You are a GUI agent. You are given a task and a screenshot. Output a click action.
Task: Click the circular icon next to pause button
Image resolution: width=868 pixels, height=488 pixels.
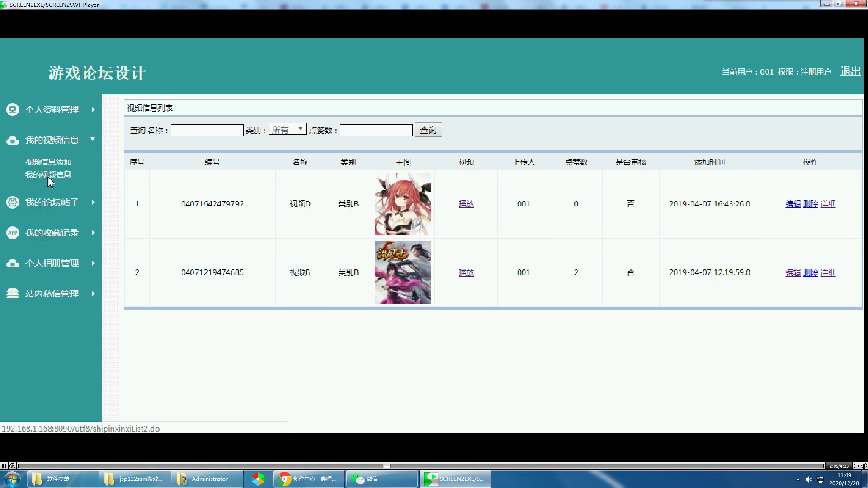tap(12, 466)
